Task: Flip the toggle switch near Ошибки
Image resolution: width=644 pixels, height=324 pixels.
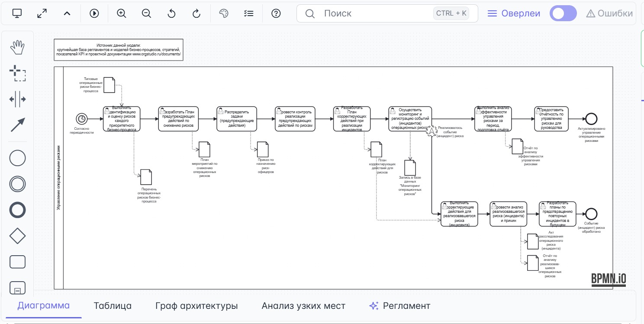Action: tap(563, 13)
